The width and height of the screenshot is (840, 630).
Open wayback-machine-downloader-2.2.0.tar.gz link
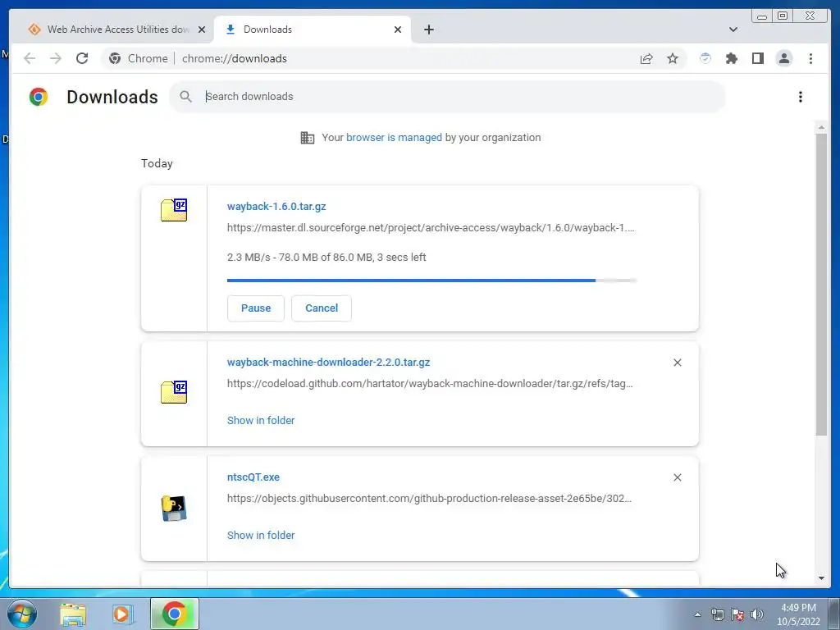coord(328,362)
